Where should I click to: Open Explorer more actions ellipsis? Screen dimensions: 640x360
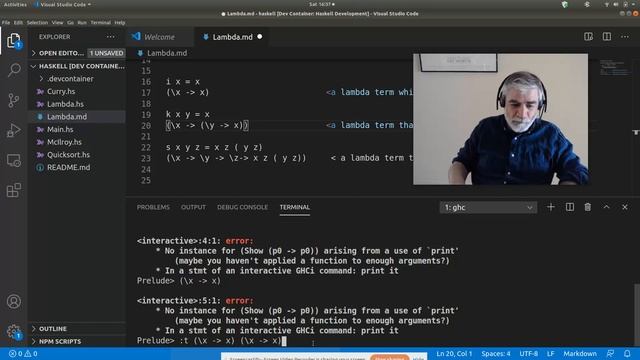(110, 37)
